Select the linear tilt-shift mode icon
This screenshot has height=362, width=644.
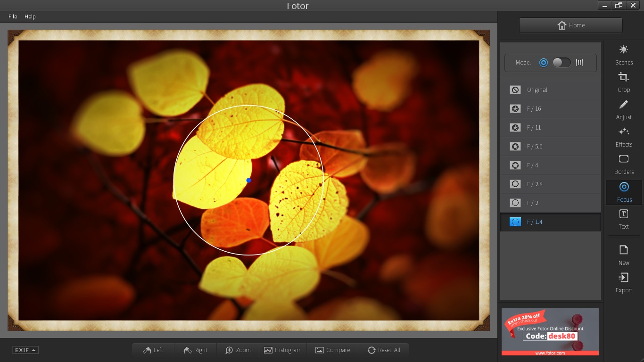[x=579, y=63]
